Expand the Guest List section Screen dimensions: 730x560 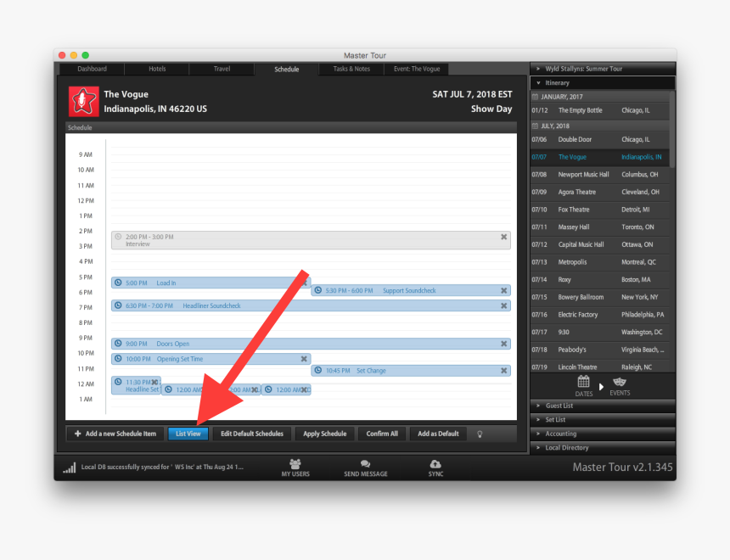click(603, 406)
